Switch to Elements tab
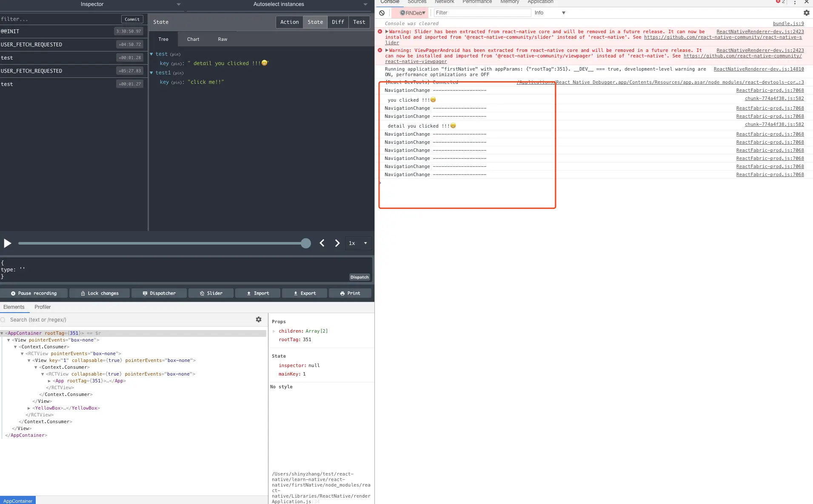The height and width of the screenshot is (504, 813). point(14,307)
